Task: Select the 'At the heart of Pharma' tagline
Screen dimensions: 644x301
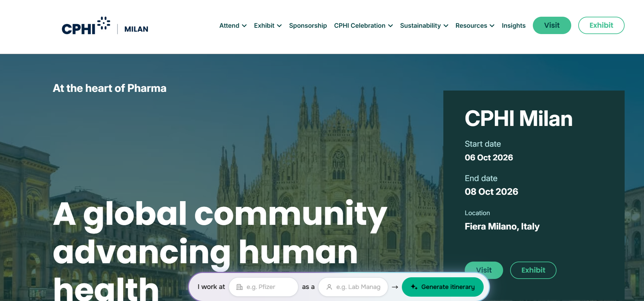Action: pyautogui.click(x=110, y=88)
